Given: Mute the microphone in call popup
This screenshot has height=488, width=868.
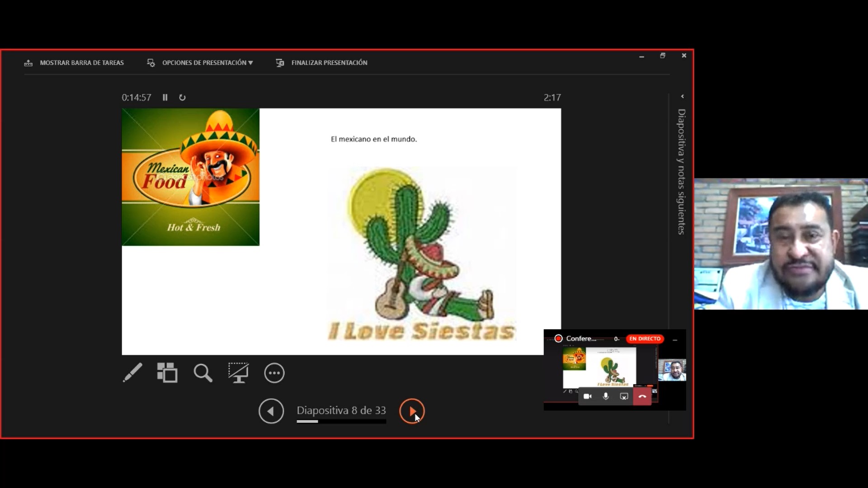Looking at the screenshot, I should tap(606, 396).
